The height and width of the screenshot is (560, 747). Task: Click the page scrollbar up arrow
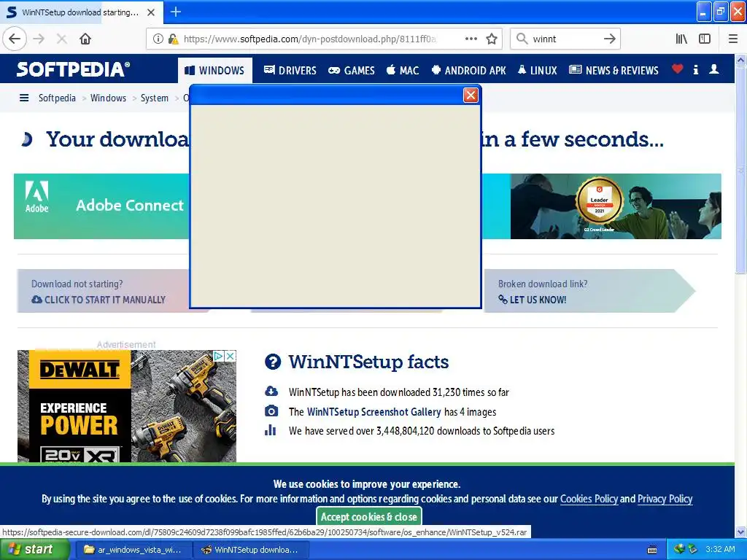tap(741, 60)
